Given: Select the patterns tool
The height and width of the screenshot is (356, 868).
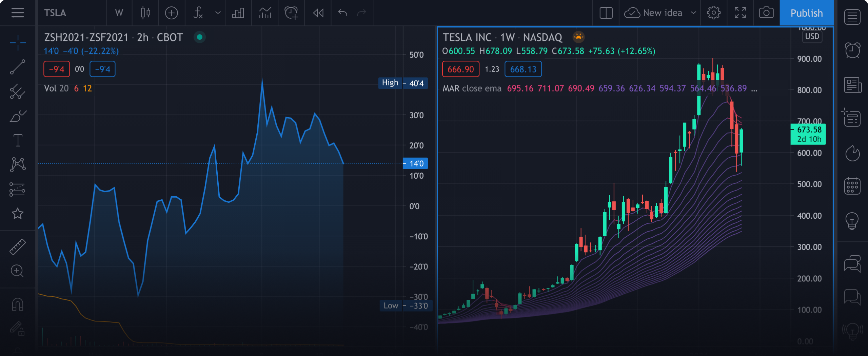Looking at the screenshot, I should pyautogui.click(x=18, y=164).
